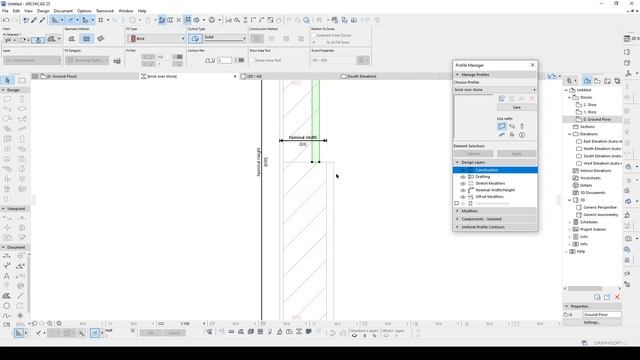Screen dimensions: 640x360
Task: Click the Settings button in the Navigator Properties
Action: pos(592,322)
